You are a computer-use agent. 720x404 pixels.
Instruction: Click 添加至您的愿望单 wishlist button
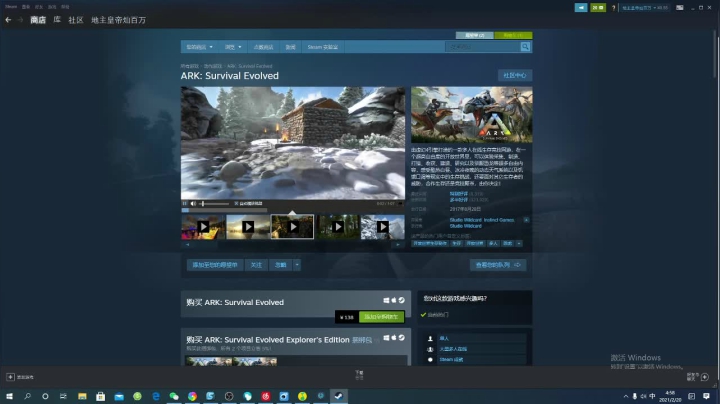coord(214,265)
